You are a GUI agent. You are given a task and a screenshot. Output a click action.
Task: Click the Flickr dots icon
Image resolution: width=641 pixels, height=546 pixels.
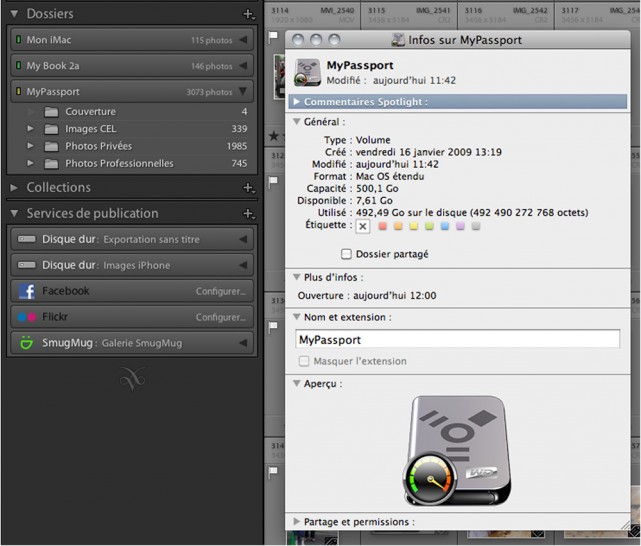pos(27,317)
